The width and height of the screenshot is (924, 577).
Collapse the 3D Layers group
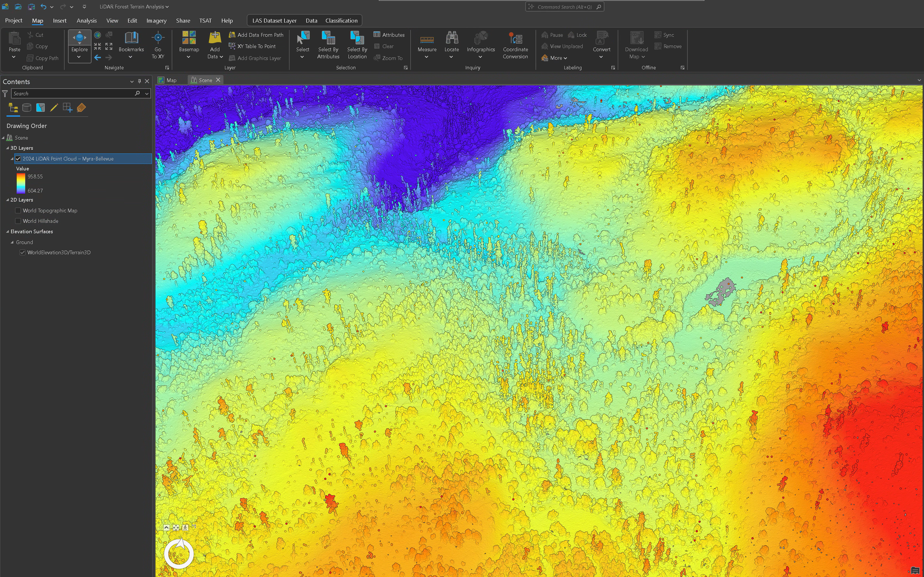click(x=7, y=148)
